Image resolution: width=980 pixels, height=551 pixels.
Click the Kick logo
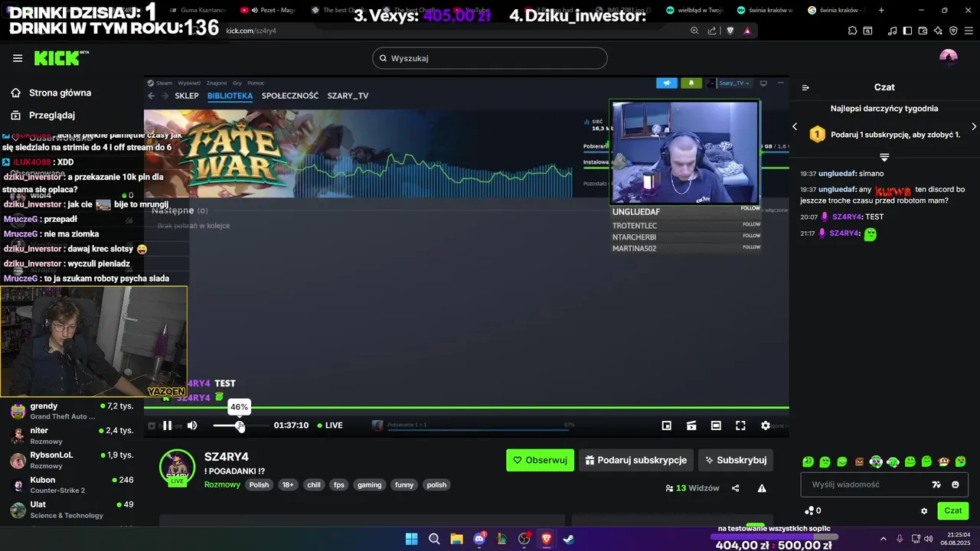pos(61,58)
